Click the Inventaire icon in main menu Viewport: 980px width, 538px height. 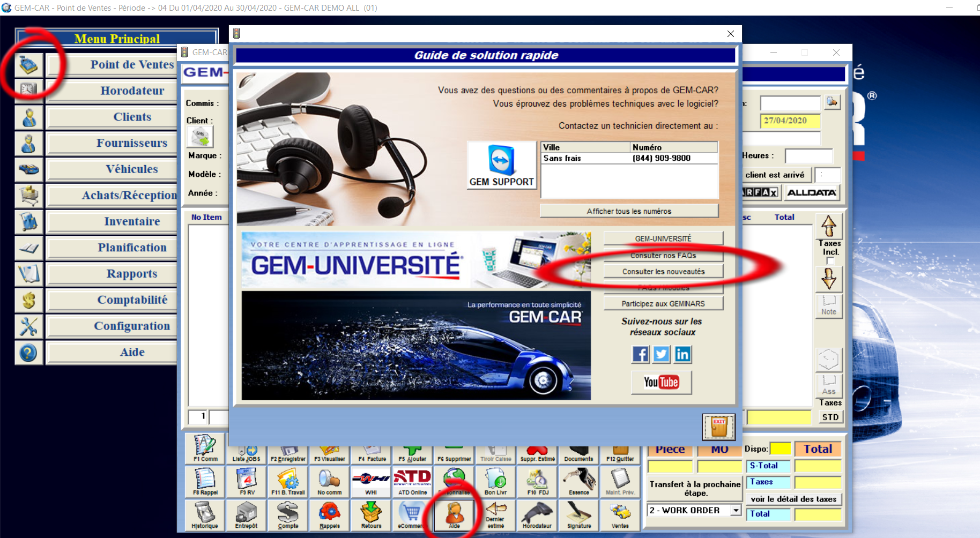(29, 221)
